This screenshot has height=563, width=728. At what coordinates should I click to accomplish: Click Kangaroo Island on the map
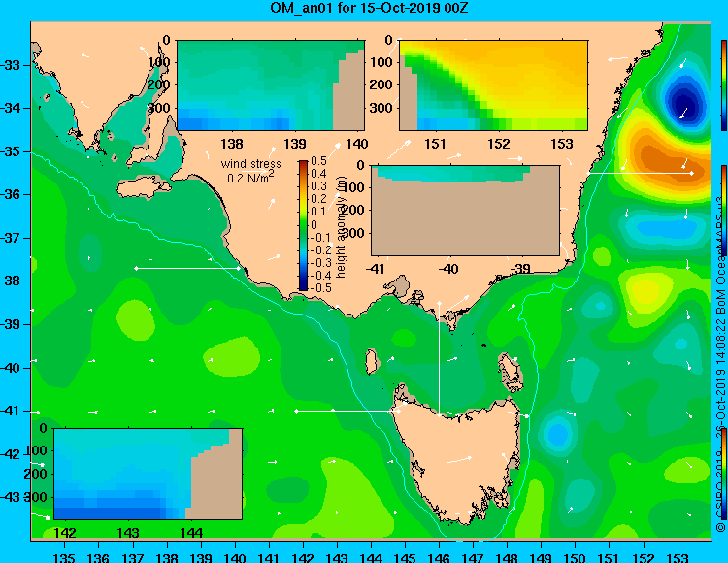point(143,188)
